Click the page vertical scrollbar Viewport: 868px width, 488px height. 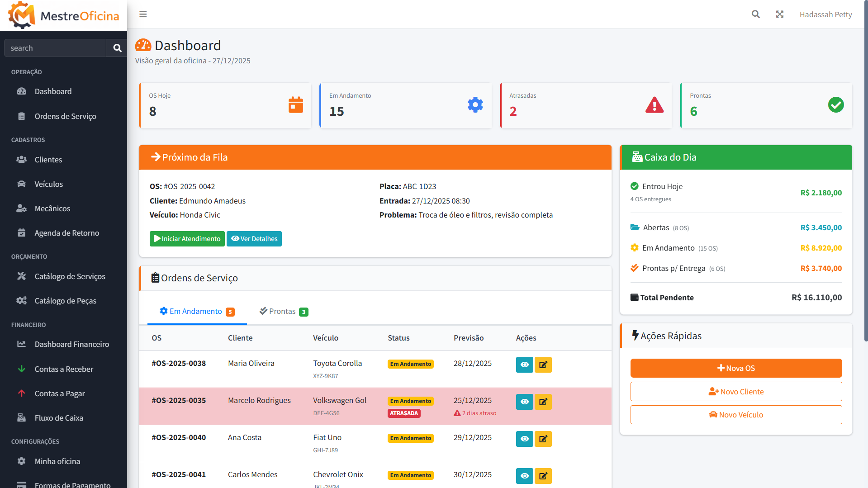pyautogui.click(x=865, y=181)
